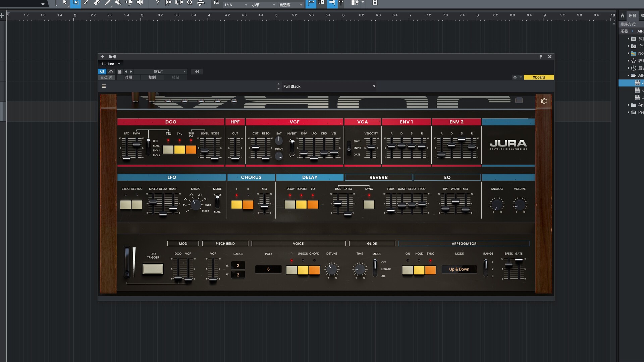Screen dimensions: 644x362
Task: Select the eraser tool in the toolbar
Action: click(x=97, y=3)
